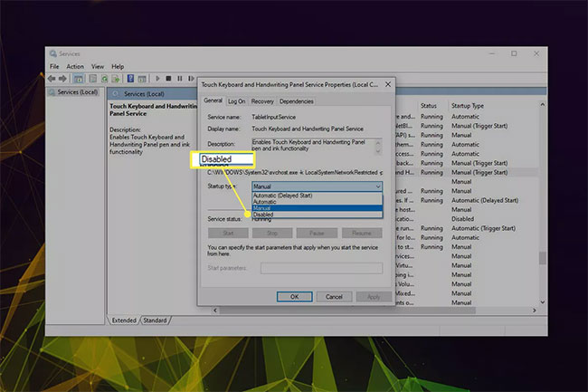Open the Action menu
The width and height of the screenshot is (588, 392).
[x=75, y=66]
